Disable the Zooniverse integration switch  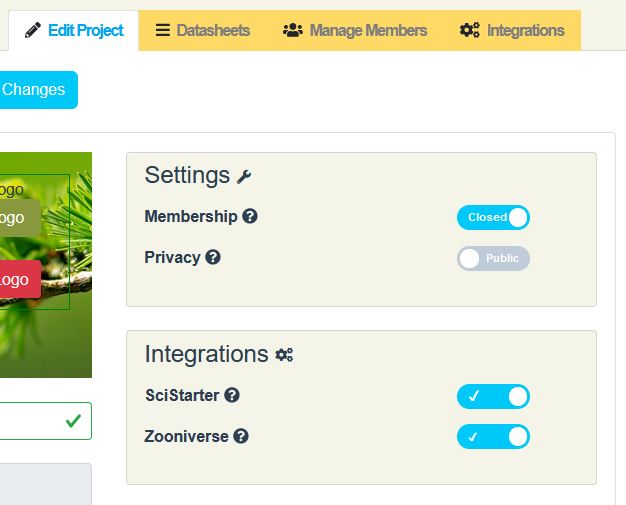[x=493, y=437]
